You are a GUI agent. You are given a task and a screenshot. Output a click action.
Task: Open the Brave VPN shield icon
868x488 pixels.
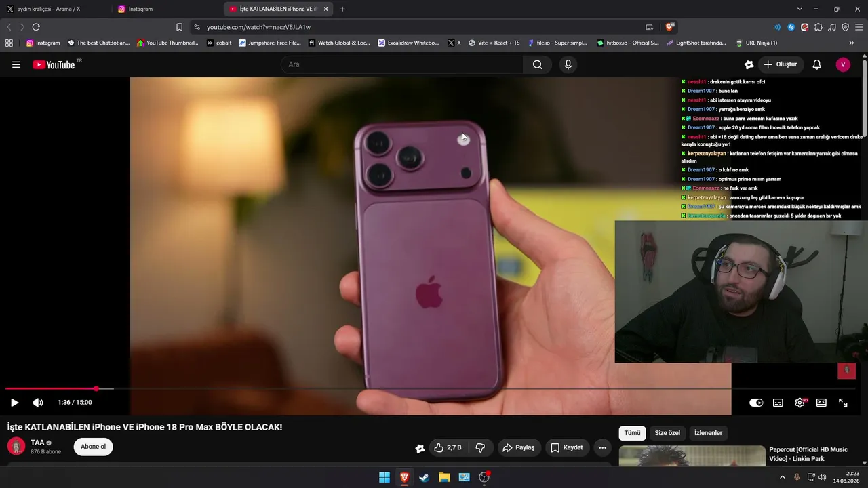point(846,27)
